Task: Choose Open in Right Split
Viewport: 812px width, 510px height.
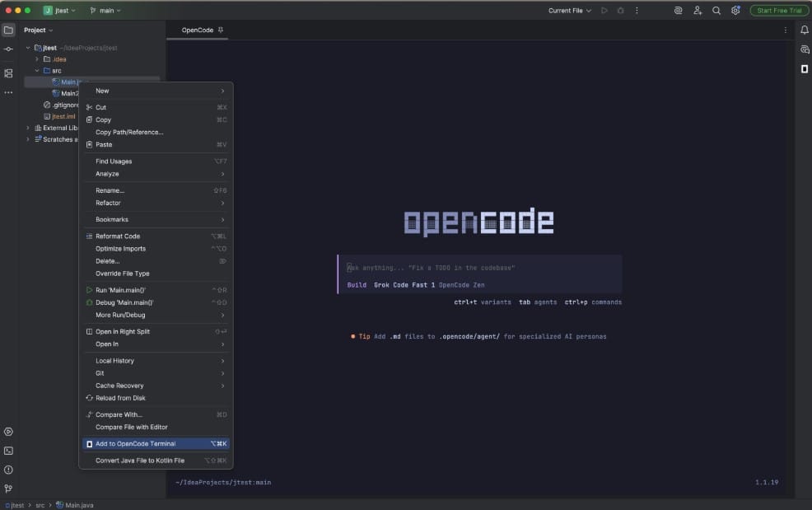Action: click(156, 332)
